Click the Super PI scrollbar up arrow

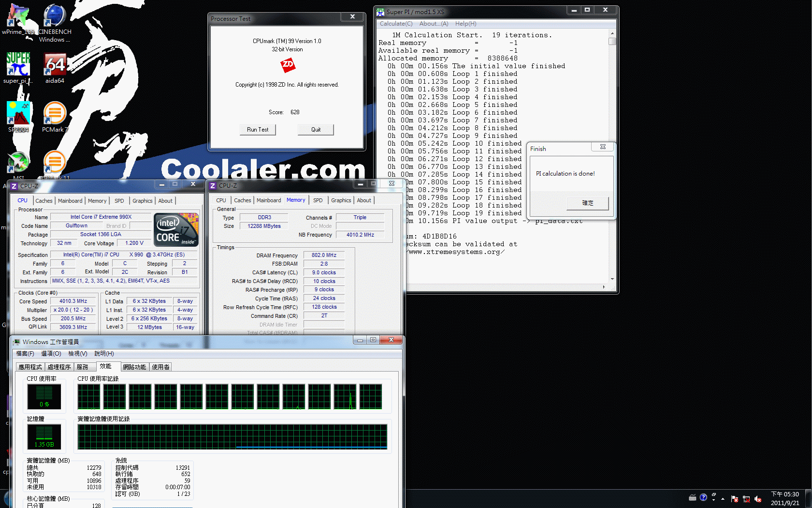[612, 33]
